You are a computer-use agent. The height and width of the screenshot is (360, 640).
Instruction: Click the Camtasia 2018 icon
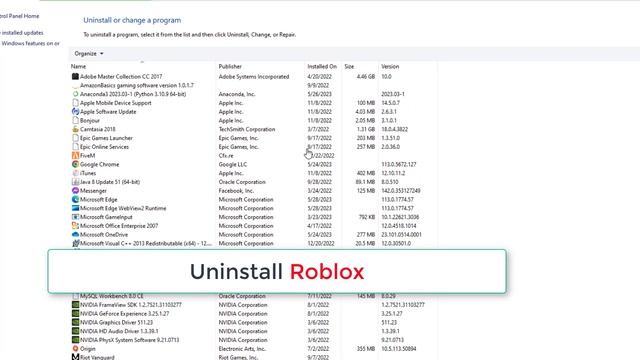pos(75,129)
